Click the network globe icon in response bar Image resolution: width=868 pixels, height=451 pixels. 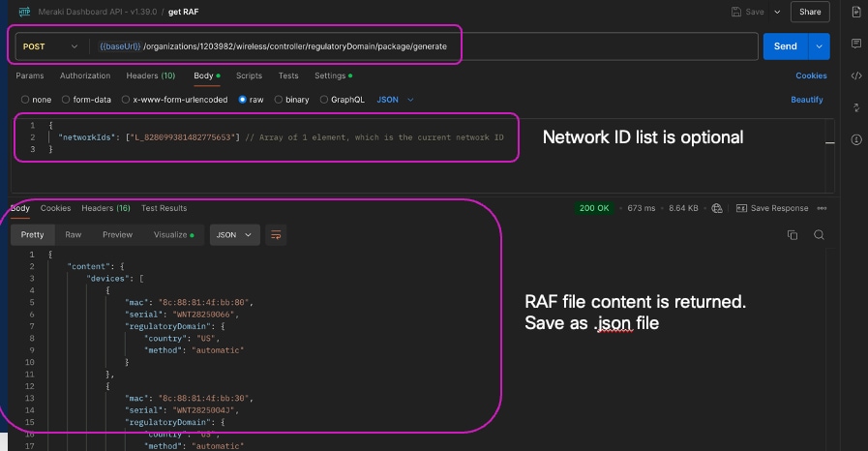point(717,208)
